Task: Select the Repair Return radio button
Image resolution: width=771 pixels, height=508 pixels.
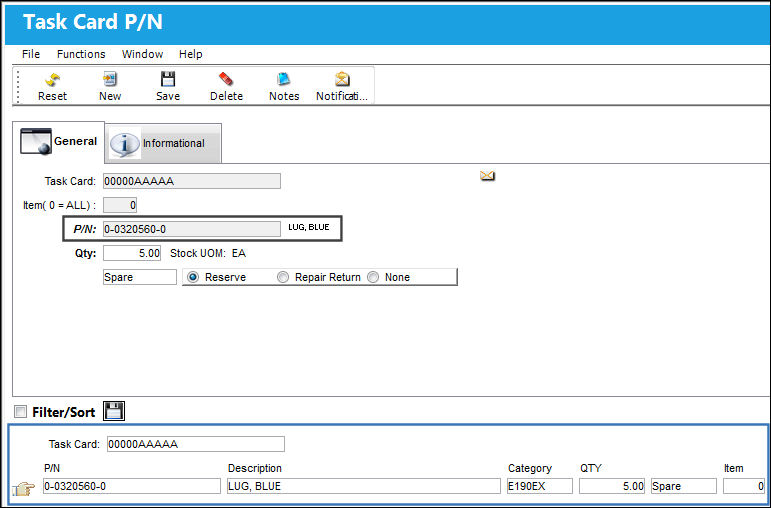Action: [x=283, y=277]
